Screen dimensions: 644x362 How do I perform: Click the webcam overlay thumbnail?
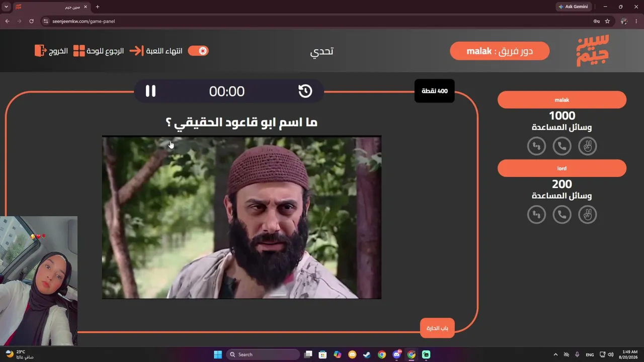(x=39, y=281)
